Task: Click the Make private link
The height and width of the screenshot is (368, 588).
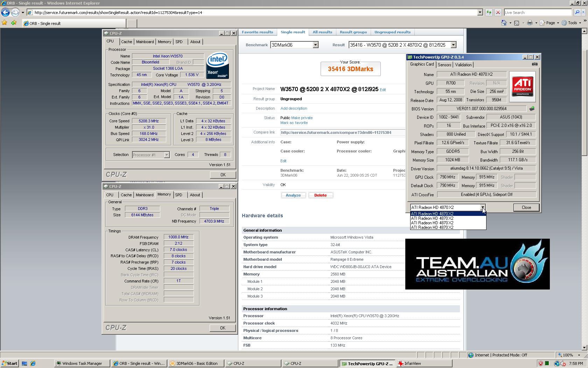Action: 302,118
